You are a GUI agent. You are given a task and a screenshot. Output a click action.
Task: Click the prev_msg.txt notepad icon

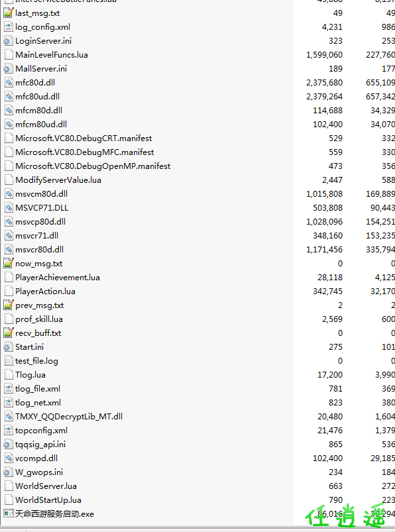click(8, 305)
